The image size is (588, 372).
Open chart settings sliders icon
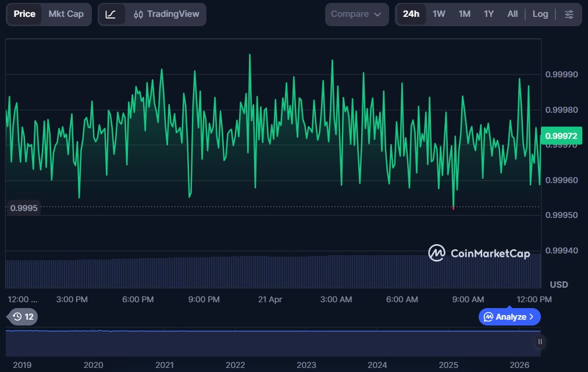pyautogui.click(x=569, y=15)
